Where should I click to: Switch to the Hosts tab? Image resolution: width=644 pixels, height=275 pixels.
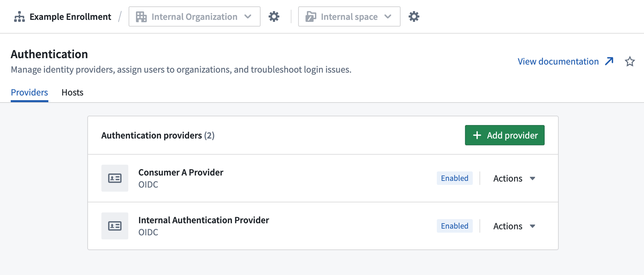tap(72, 92)
